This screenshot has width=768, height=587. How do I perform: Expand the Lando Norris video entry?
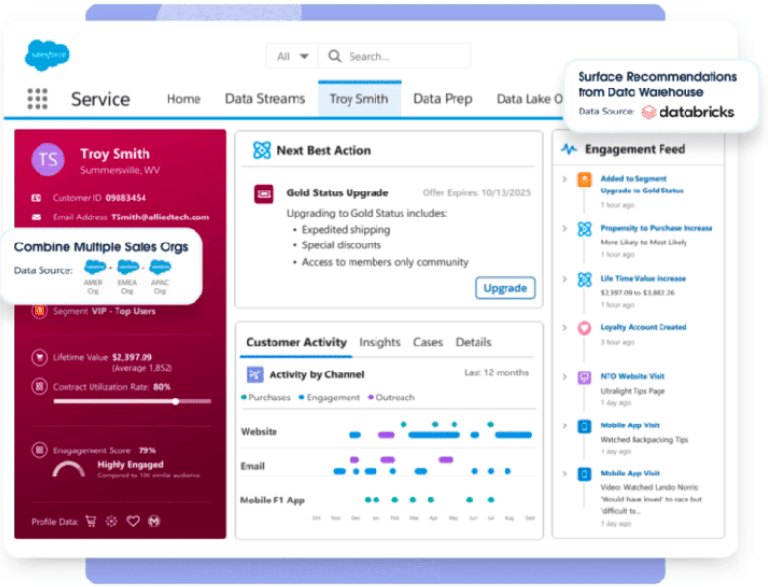pos(564,473)
